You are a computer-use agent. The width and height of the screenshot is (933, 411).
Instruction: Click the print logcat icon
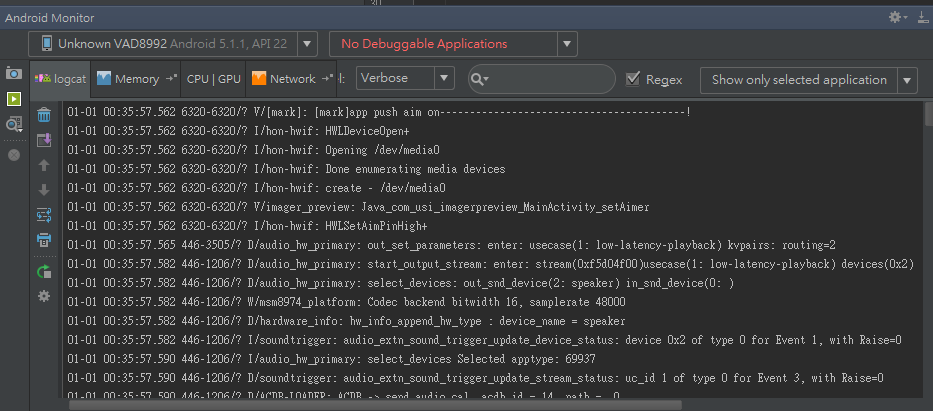pyautogui.click(x=44, y=240)
